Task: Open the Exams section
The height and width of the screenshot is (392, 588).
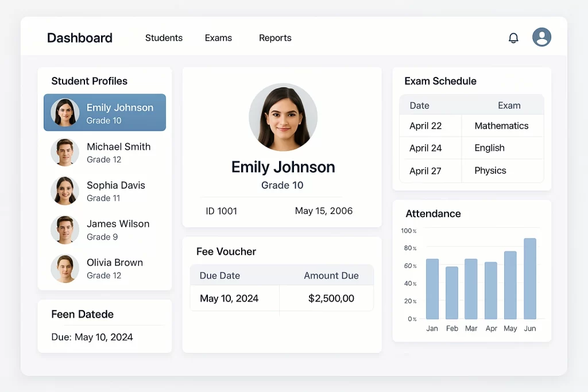Action: (218, 38)
